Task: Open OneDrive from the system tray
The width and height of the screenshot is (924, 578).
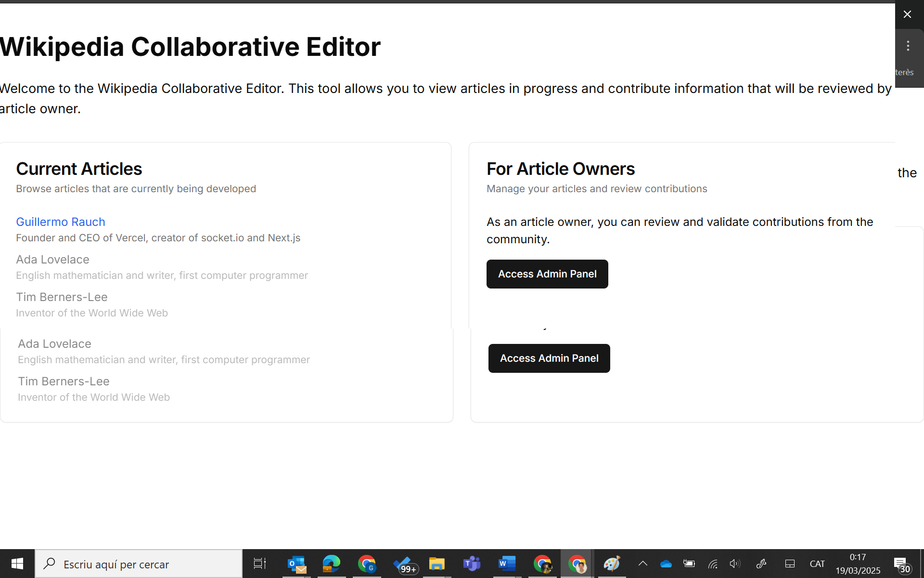Action: (x=666, y=564)
